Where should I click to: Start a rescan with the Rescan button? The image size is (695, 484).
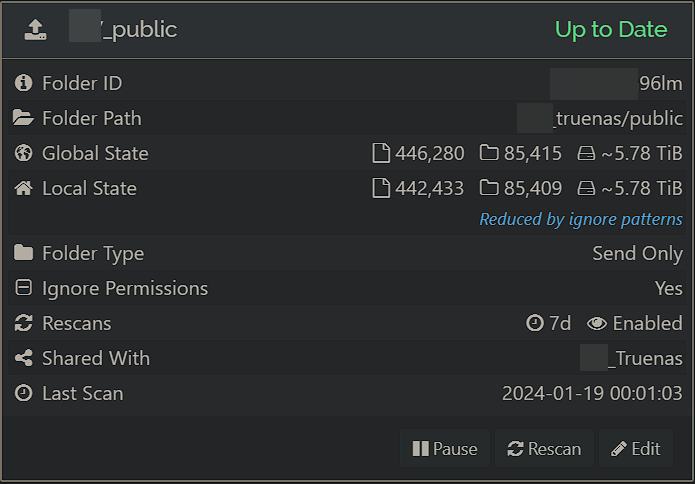[x=544, y=449]
